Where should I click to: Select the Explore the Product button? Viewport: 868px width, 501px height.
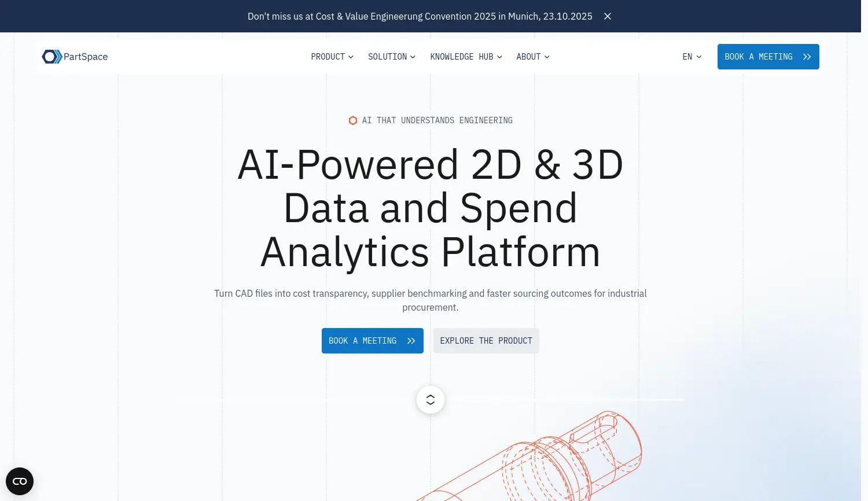tap(486, 341)
